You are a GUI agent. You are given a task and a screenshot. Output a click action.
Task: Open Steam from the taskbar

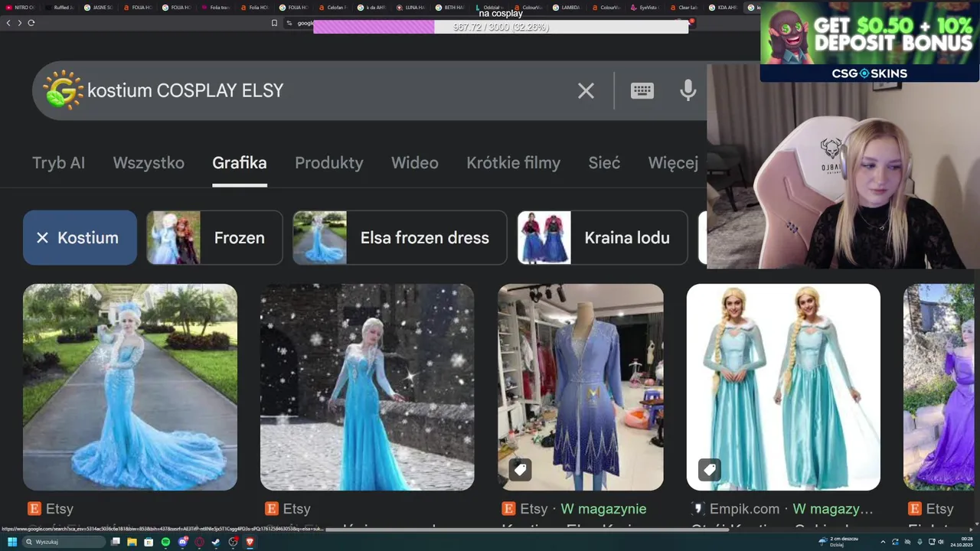coord(216,542)
